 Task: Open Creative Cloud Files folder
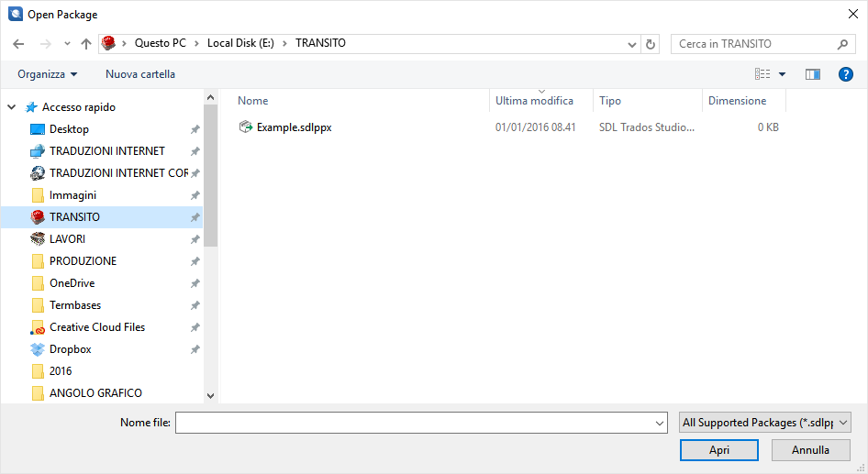point(97,327)
